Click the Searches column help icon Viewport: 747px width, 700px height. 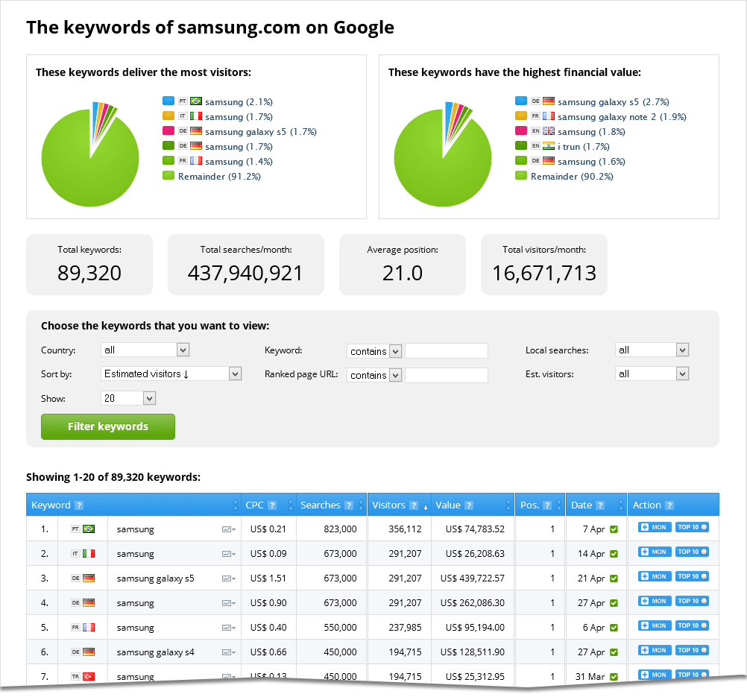(349, 505)
